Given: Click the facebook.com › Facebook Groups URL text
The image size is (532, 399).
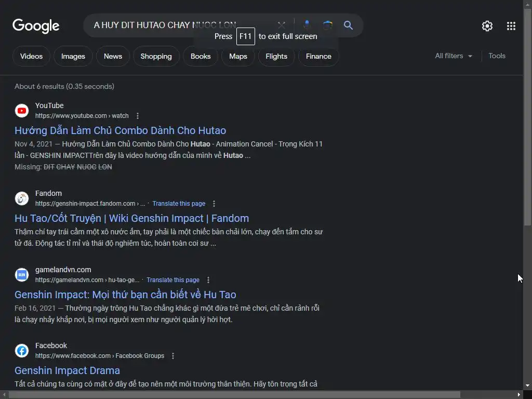Looking at the screenshot, I should point(99,356).
